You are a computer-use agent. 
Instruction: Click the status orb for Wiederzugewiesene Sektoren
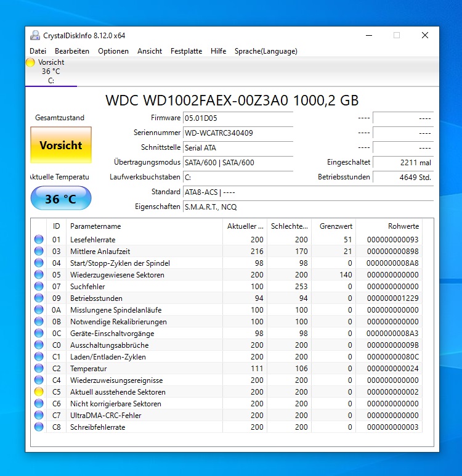pyautogui.click(x=39, y=274)
